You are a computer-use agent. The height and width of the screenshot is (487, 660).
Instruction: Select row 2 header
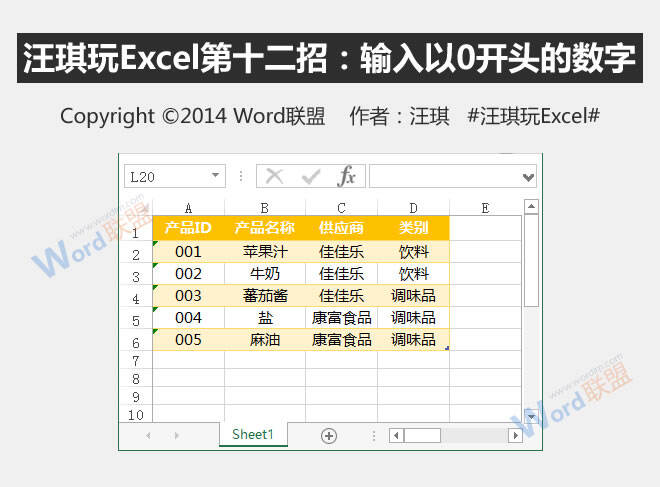pos(136,252)
